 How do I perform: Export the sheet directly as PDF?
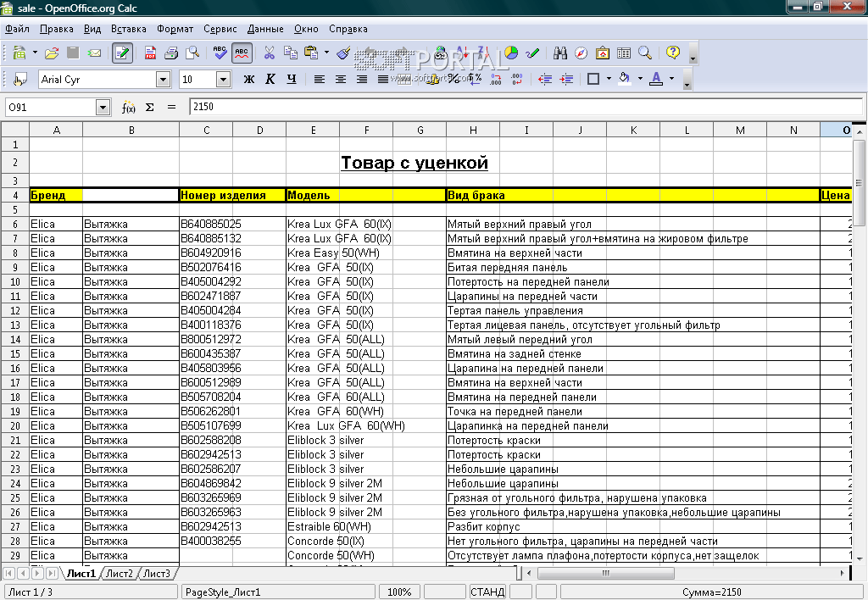coord(150,53)
